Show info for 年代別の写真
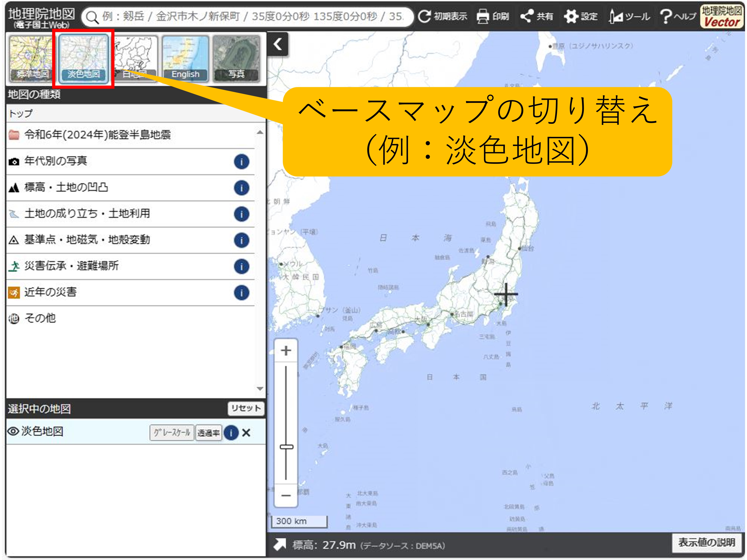Image resolution: width=747 pixels, height=560 pixels. tap(241, 162)
